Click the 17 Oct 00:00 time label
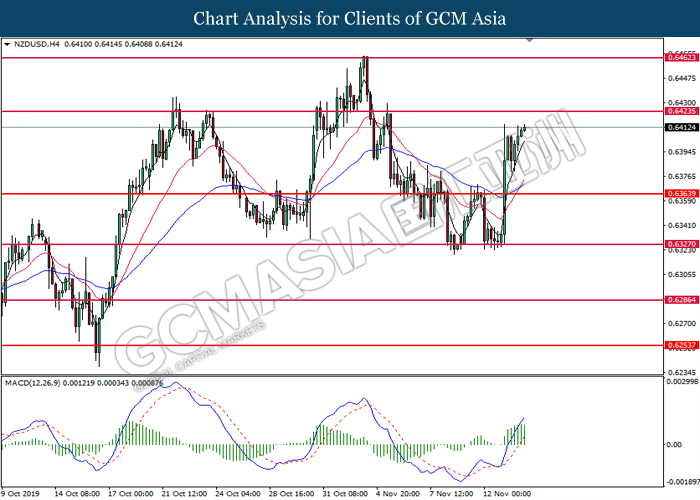Image resolution: width=700 pixels, height=500 pixels. [131, 494]
